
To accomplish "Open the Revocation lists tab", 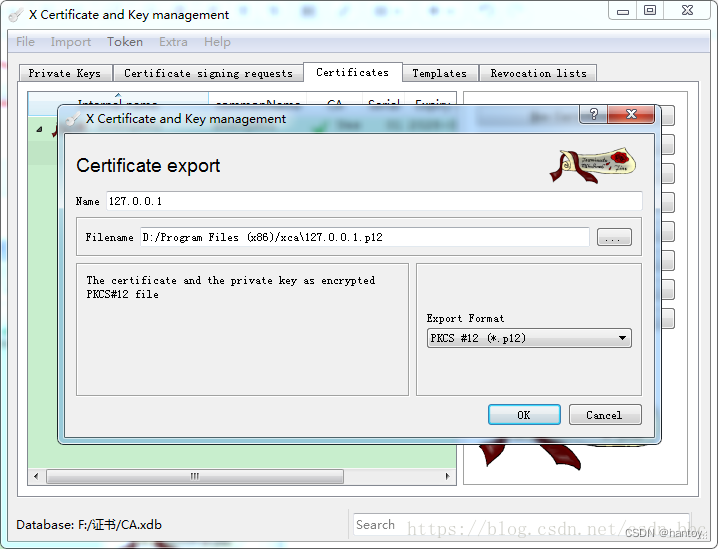I will tap(538, 73).
